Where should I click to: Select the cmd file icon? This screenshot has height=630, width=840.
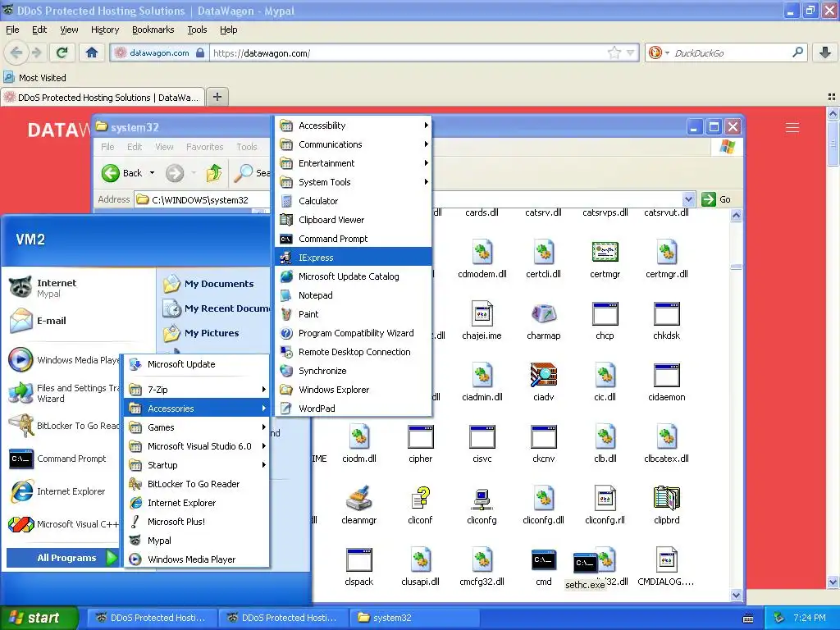click(x=543, y=560)
